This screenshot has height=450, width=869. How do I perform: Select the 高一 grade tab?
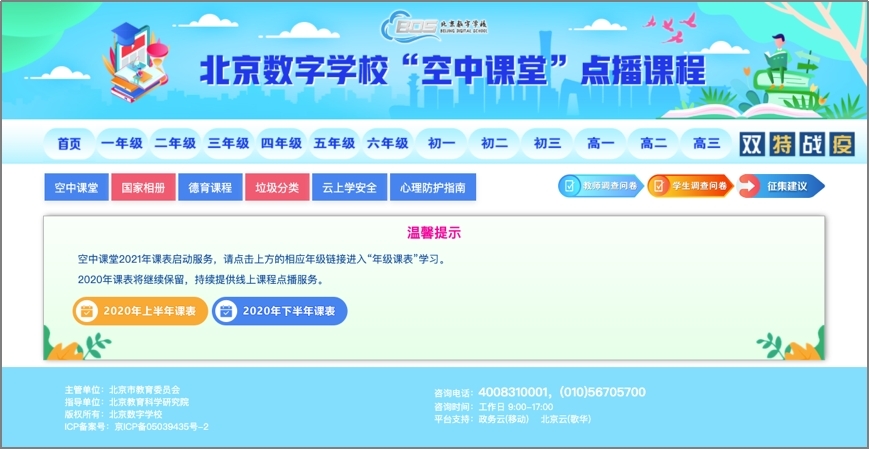point(600,144)
